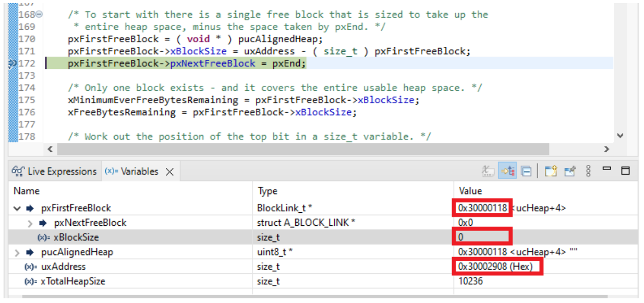This screenshot has width=644, height=303.
Task: Collapse the pxFirstFreeBlock variable
Action: click(x=18, y=209)
